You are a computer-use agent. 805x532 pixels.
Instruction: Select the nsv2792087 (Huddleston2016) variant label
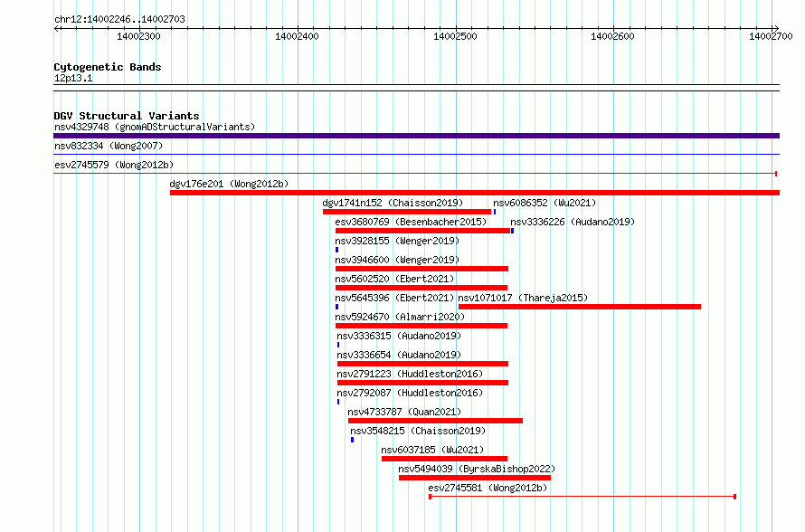[x=410, y=393]
